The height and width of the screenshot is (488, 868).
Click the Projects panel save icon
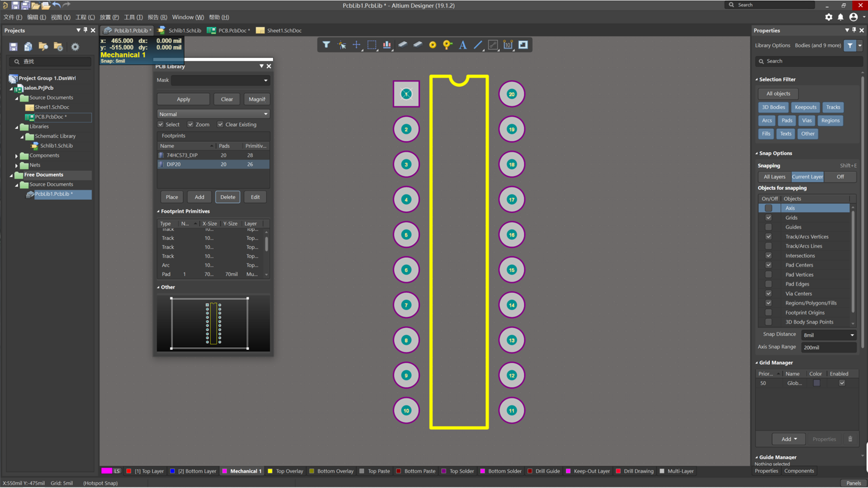[13, 47]
